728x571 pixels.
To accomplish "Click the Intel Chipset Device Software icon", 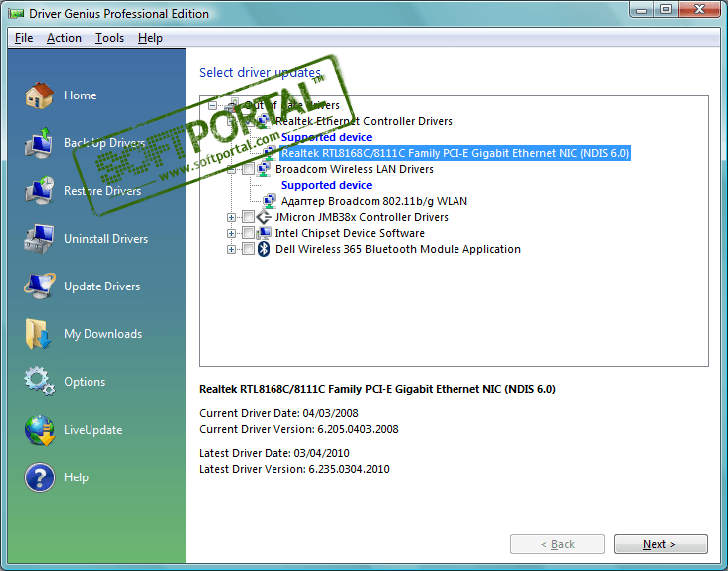I will pyautogui.click(x=264, y=233).
